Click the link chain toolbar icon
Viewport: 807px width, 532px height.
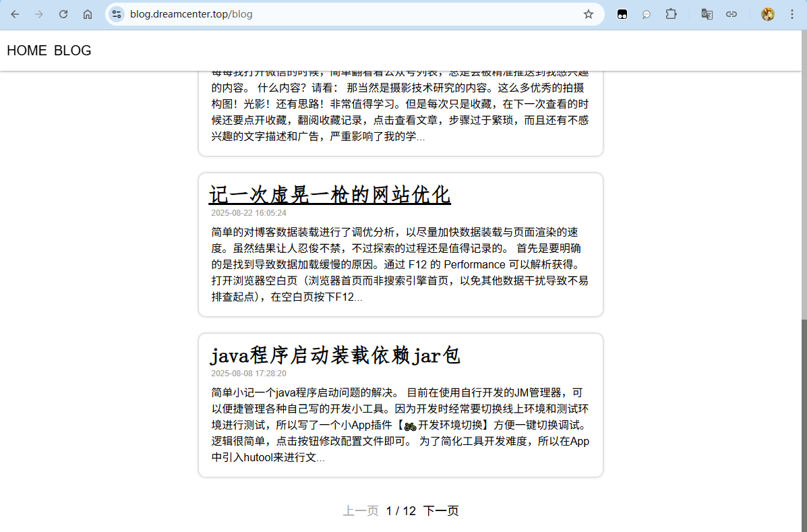(731, 14)
